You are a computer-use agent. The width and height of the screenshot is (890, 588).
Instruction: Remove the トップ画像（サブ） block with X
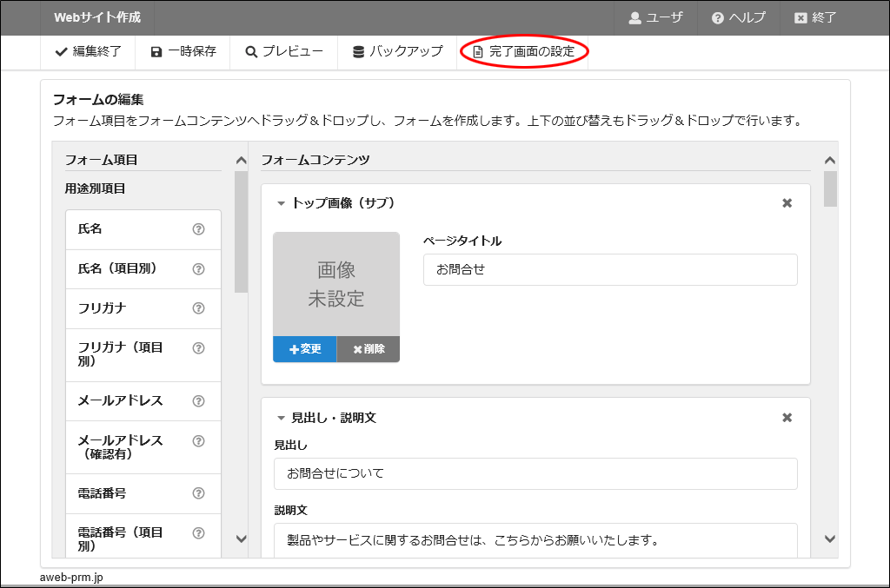click(x=787, y=203)
